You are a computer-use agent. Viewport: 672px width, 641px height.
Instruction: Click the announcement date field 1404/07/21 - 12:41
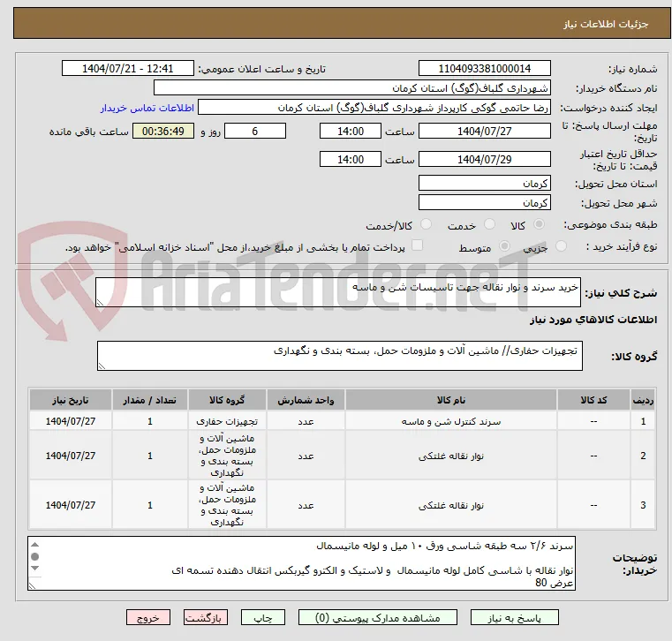128,69
